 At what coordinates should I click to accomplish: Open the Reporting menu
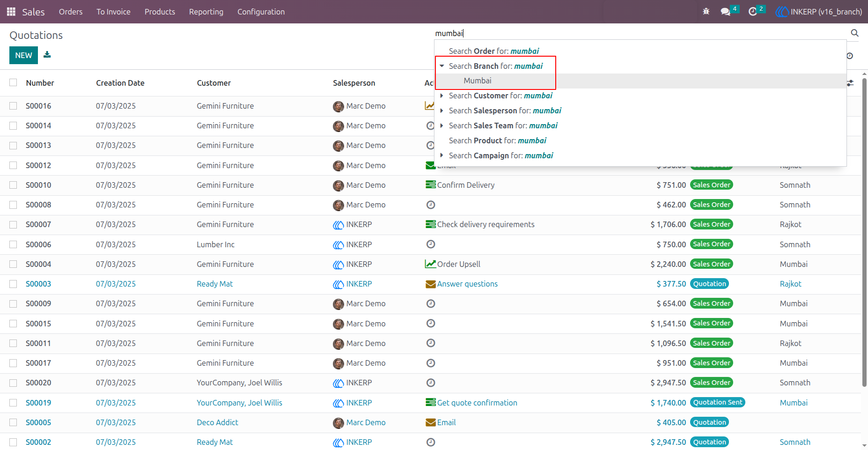pyautogui.click(x=206, y=12)
